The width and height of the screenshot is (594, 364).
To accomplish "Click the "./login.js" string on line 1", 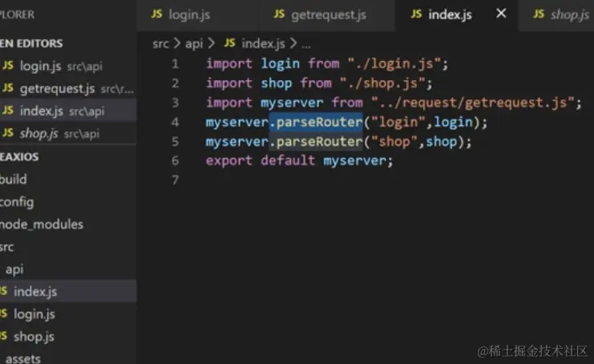I will pyautogui.click(x=394, y=63).
